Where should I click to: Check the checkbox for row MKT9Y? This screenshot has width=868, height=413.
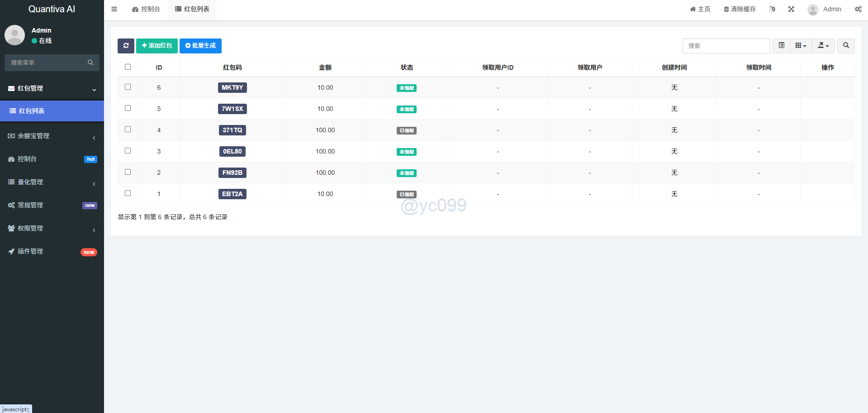[x=128, y=87]
